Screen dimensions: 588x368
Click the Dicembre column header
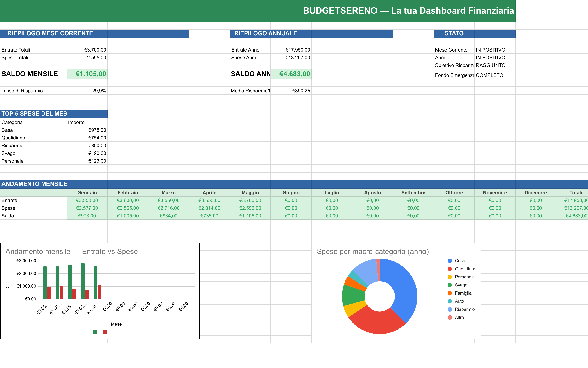tap(536, 193)
